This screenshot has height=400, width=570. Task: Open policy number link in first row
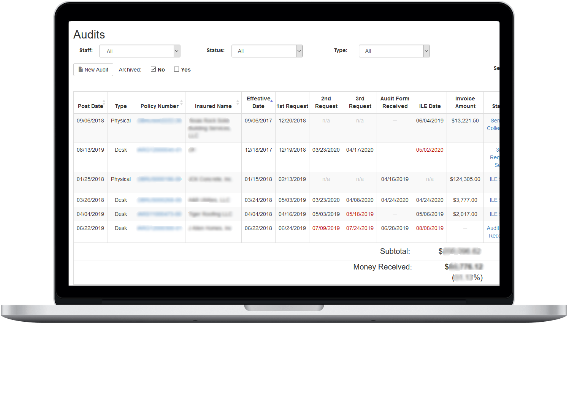click(x=160, y=121)
